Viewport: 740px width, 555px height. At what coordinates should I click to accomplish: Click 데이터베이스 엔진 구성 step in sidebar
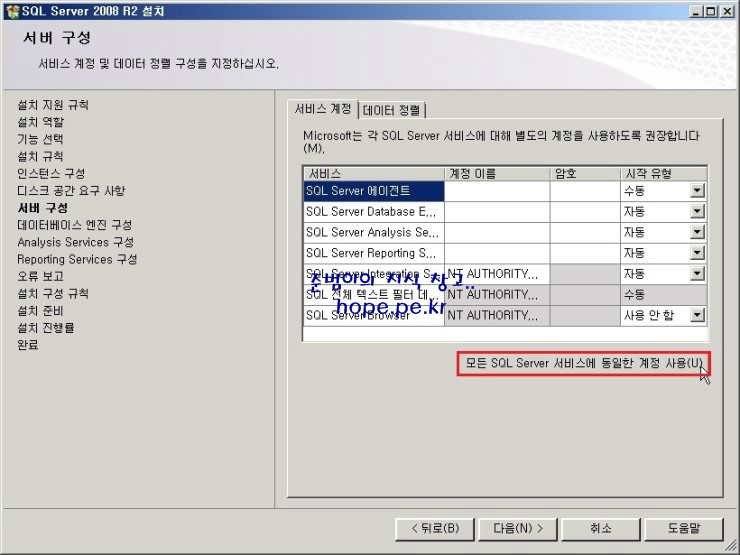(x=75, y=225)
